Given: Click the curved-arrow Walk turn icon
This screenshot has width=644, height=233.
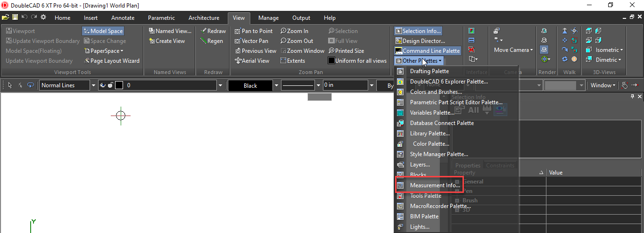Looking at the screenshot, I should pyautogui.click(x=565, y=50).
